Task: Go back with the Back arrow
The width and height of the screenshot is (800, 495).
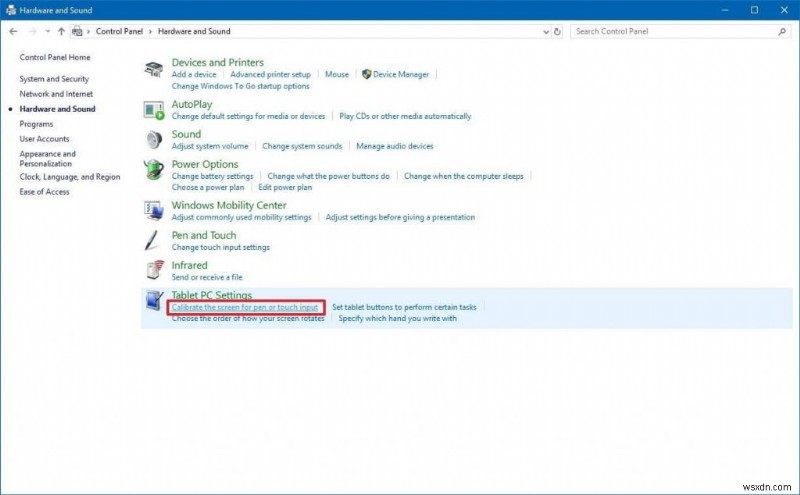Action: click(x=13, y=31)
